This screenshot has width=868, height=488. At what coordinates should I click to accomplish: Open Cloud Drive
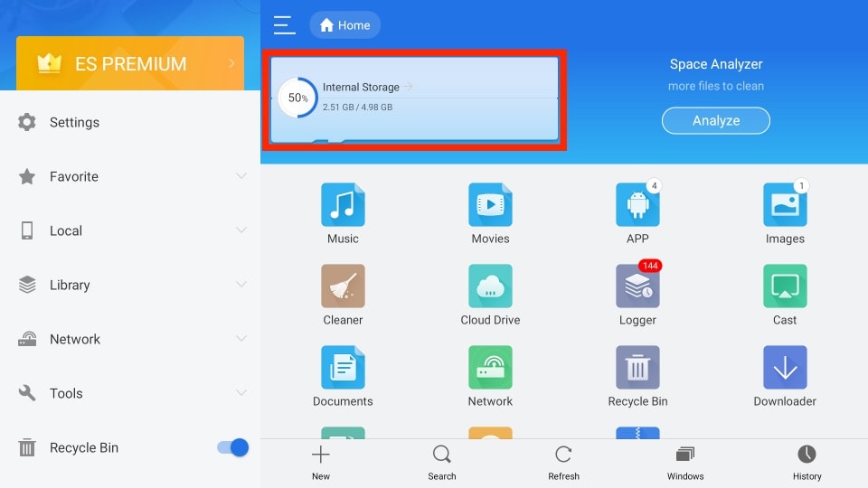coord(490,296)
